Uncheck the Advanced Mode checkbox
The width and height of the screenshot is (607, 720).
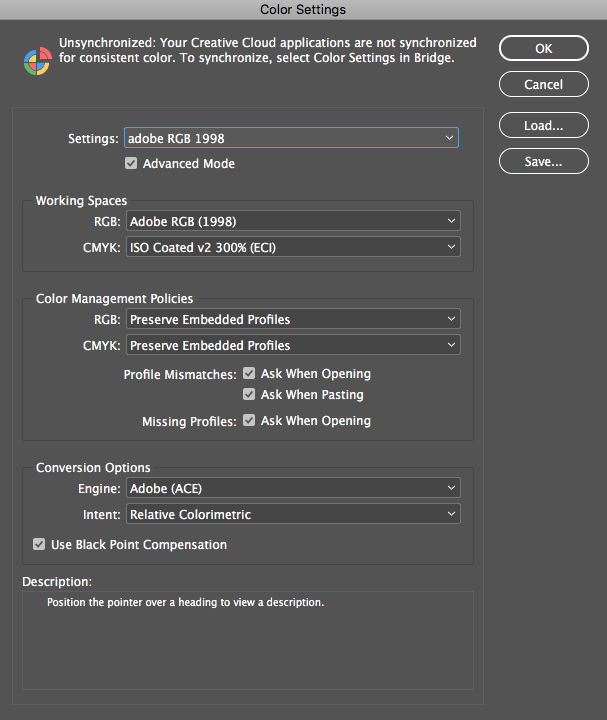click(x=131, y=163)
